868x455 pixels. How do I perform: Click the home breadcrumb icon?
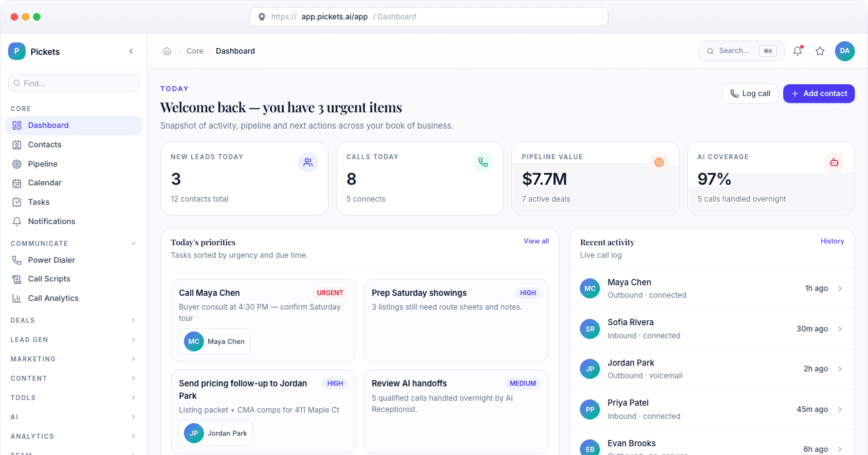pos(167,51)
